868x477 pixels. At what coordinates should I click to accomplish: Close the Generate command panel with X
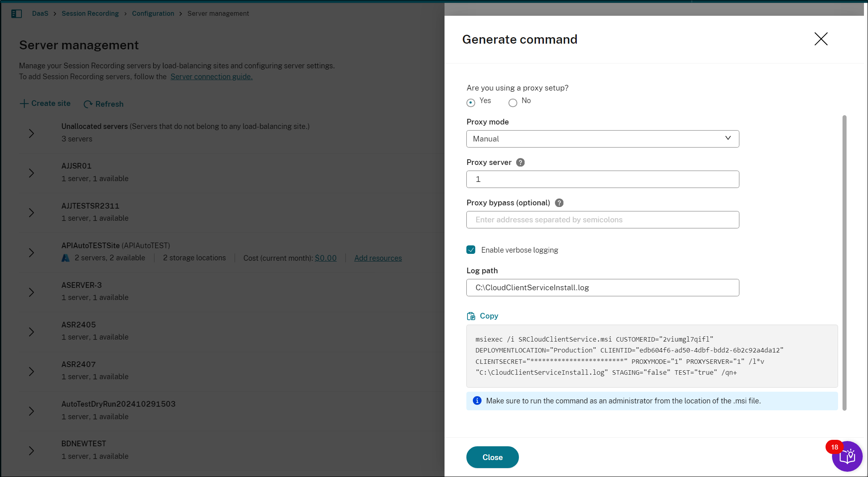pyautogui.click(x=821, y=39)
